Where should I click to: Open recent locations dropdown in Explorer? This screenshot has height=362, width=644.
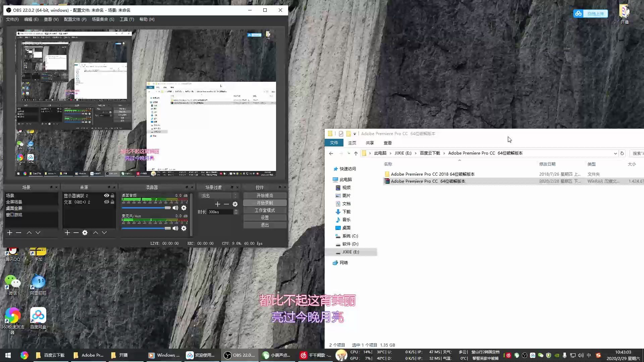(349, 153)
